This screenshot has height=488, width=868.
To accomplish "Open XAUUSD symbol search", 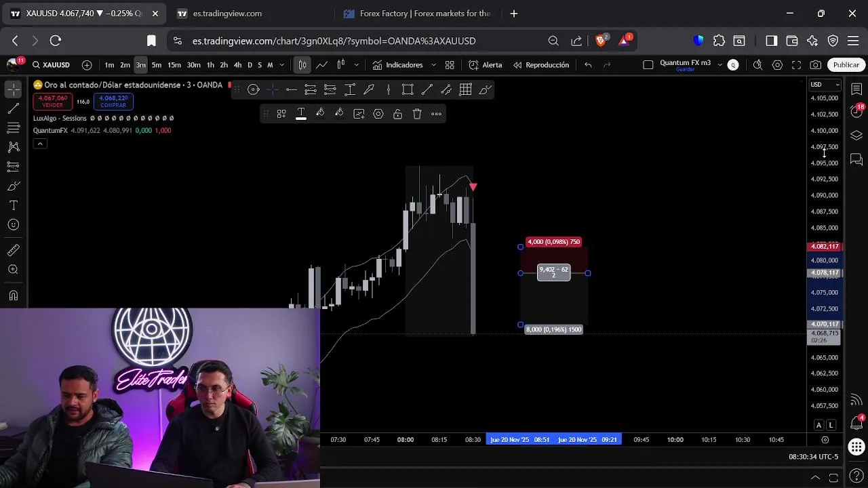I will tap(52, 65).
